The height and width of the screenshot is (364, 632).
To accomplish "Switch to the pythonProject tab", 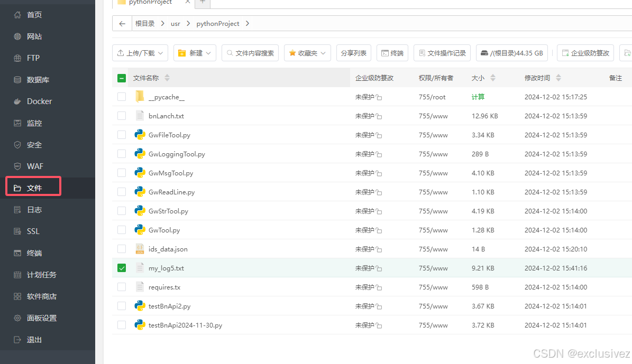I will (151, 3).
